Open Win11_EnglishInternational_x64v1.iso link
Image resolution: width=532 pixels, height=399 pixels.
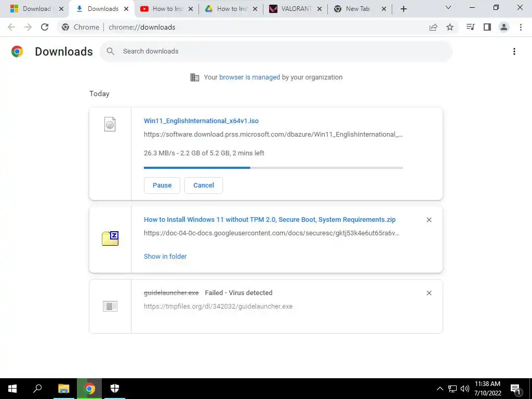tap(201, 121)
